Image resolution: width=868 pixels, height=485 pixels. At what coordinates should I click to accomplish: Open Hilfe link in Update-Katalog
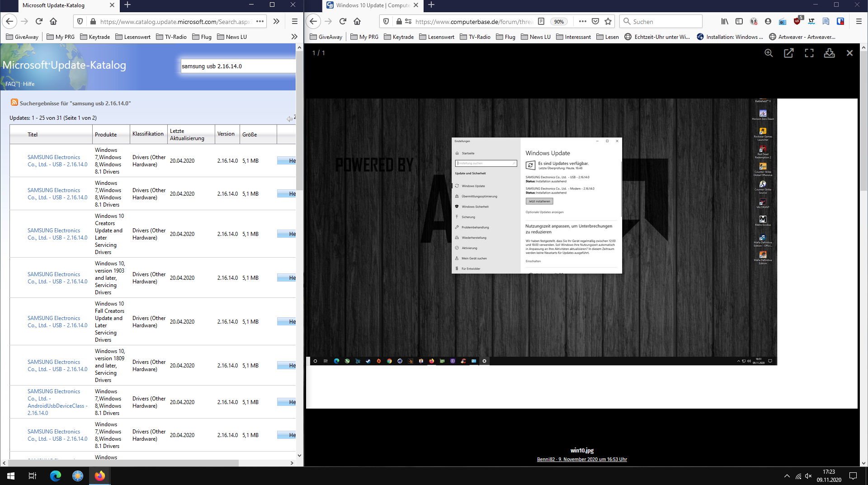pyautogui.click(x=29, y=84)
